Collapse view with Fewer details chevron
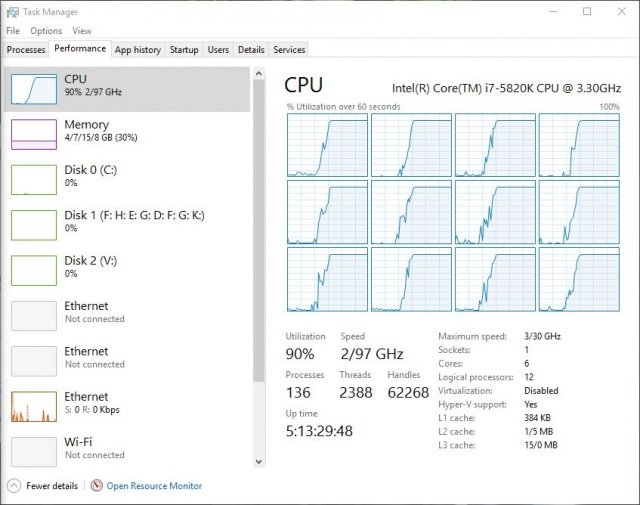The image size is (640, 505). (x=13, y=486)
